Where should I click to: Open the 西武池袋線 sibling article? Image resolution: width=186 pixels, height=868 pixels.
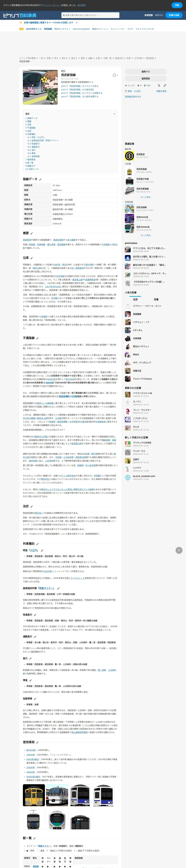click(141, 207)
